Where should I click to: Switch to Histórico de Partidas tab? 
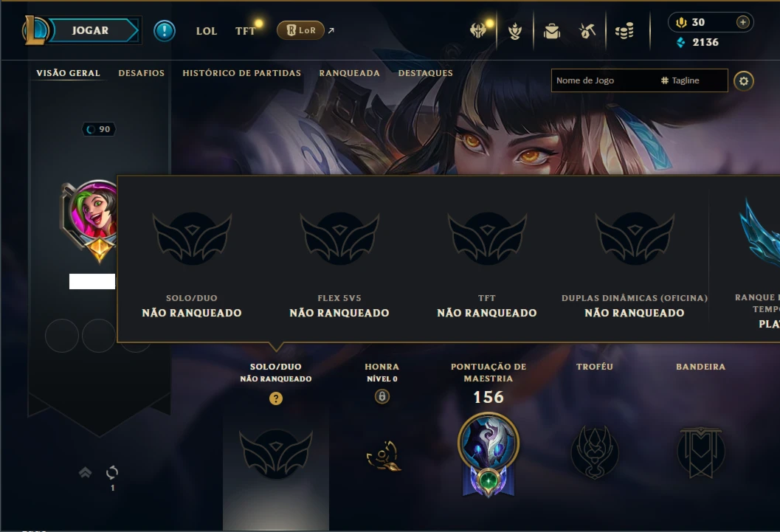click(x=242, y=73)
